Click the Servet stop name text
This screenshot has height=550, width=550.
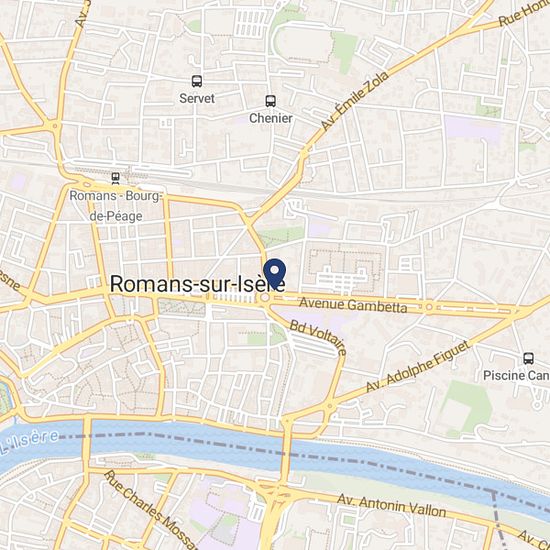point(197,98)
